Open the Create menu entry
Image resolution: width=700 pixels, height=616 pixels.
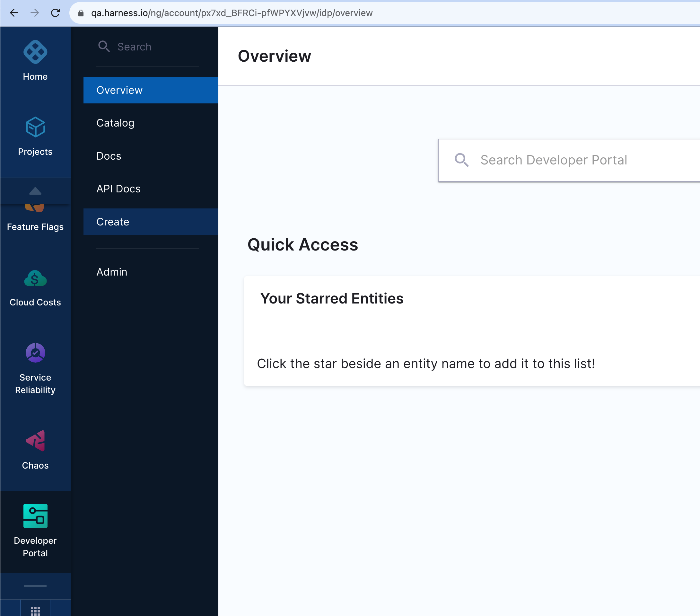coord(113,222)
